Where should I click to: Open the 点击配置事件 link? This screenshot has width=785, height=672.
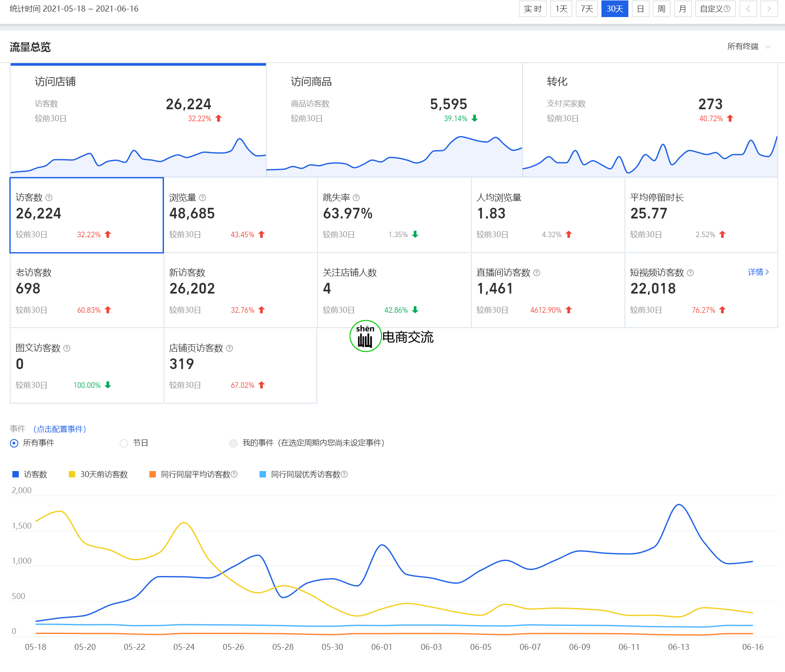60,429
